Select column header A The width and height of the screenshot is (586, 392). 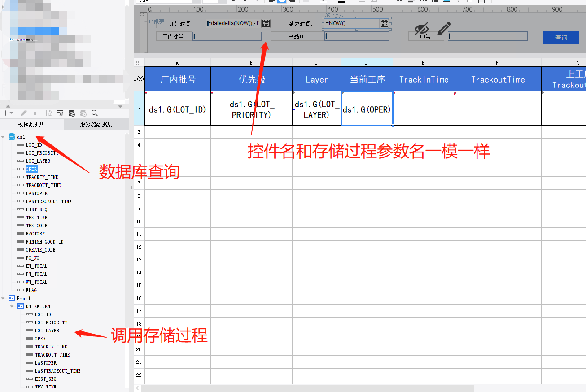177,63
